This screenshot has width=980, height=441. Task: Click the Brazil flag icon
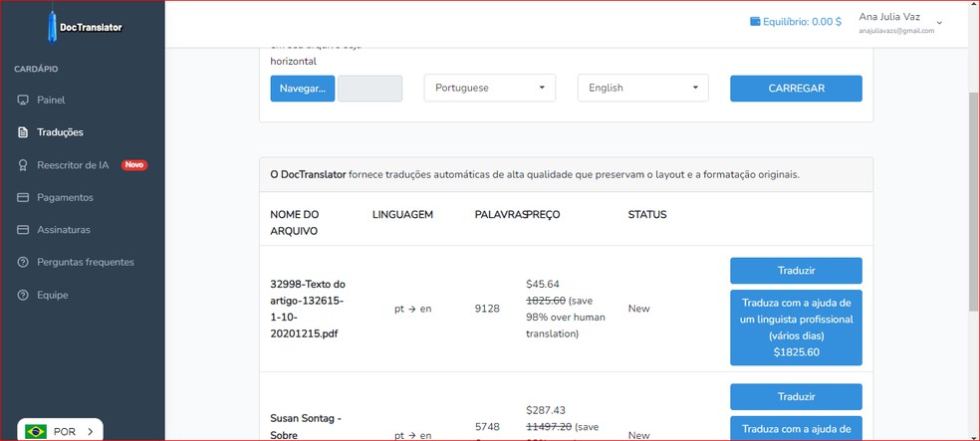tap(36, 431)
